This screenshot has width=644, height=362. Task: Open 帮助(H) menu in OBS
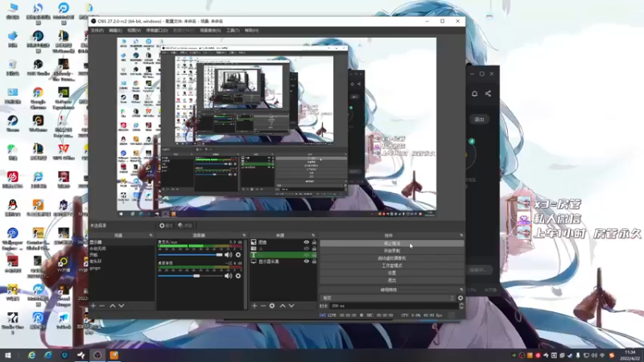pyautogui.click(x=251, y=31)
